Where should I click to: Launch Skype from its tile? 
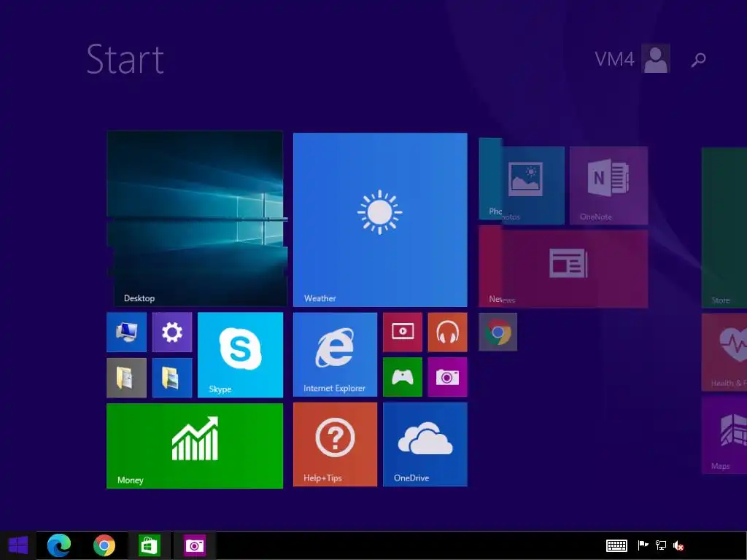[240, 355]
